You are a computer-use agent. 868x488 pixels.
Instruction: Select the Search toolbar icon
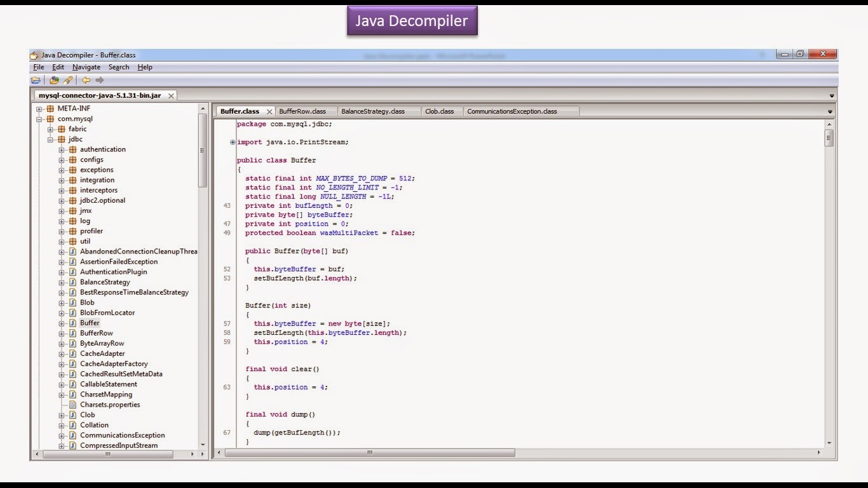point(68,80)
